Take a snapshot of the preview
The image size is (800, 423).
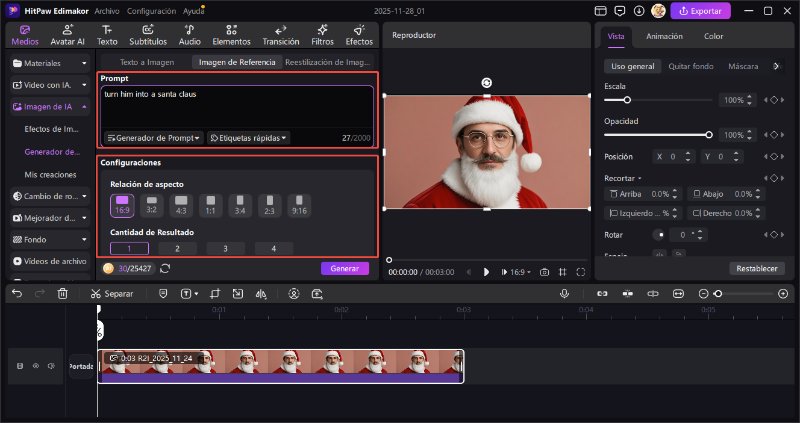point(544,272)
